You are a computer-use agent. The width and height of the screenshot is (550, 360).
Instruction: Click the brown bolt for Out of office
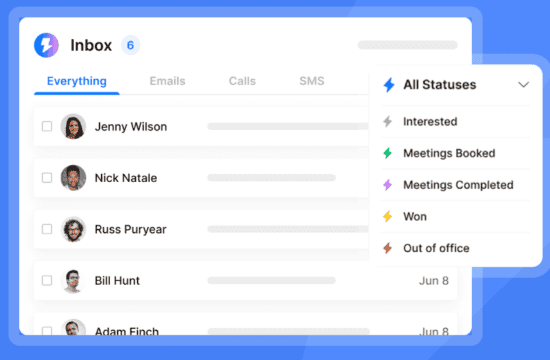[388, 248]
